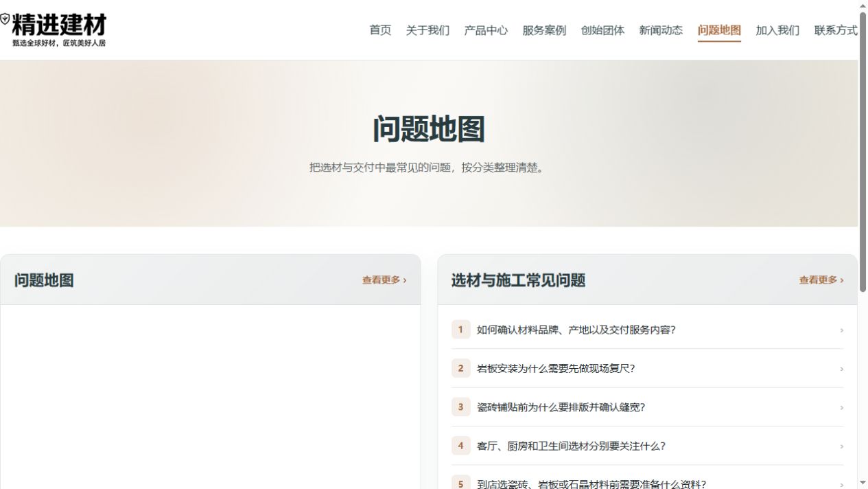
Task: Click the vertical scrollbar thumb
Action: point(863,151)
